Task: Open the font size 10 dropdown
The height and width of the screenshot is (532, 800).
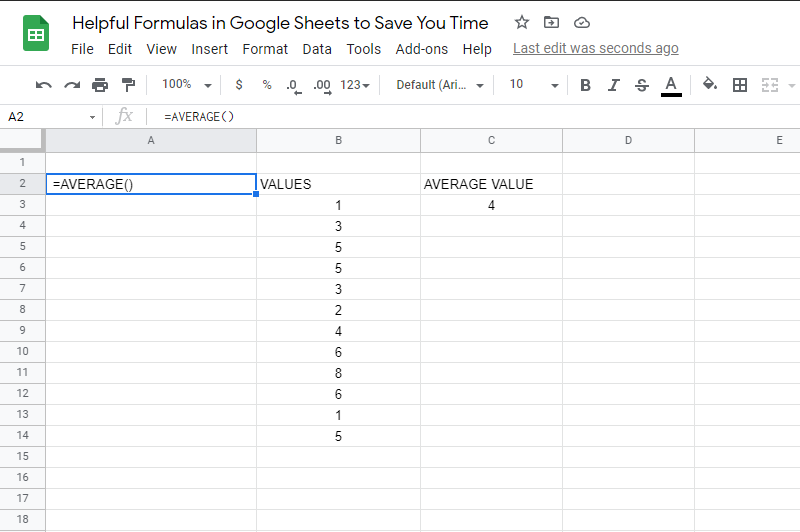Action: [x=534, y=85]
